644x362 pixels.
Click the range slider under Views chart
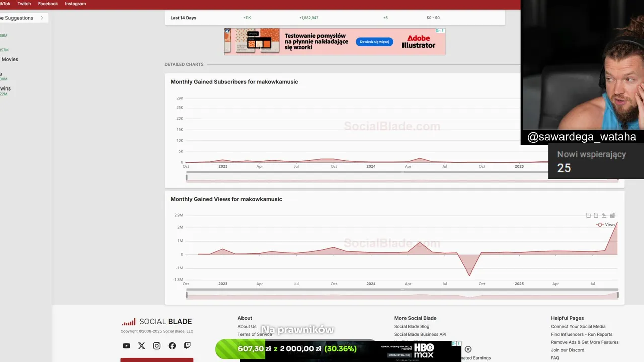click(x=402, y=295)
